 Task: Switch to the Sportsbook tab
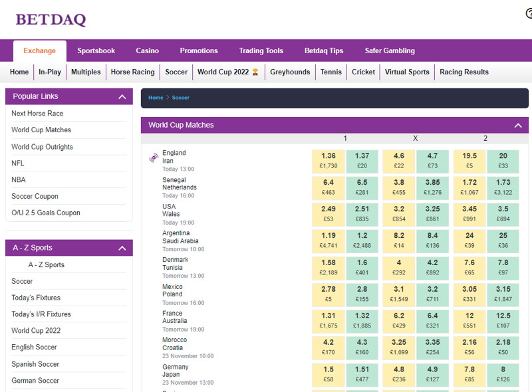tap(96, 50)
